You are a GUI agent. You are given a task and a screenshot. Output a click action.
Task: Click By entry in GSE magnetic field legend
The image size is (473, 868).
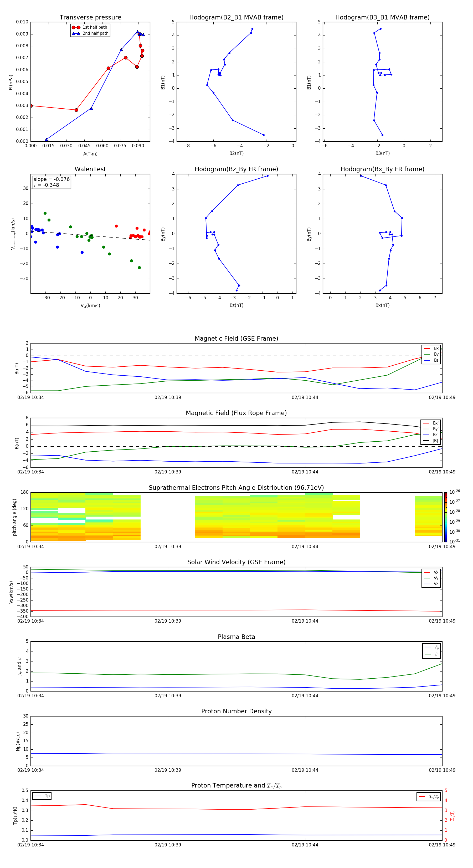(x=431, y=354)
